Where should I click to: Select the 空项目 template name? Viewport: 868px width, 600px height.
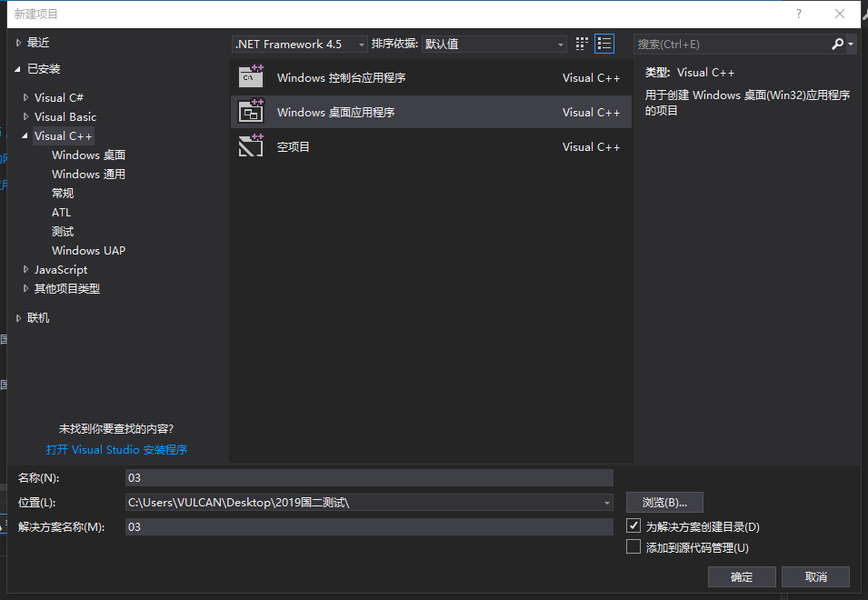pos(294,146)
